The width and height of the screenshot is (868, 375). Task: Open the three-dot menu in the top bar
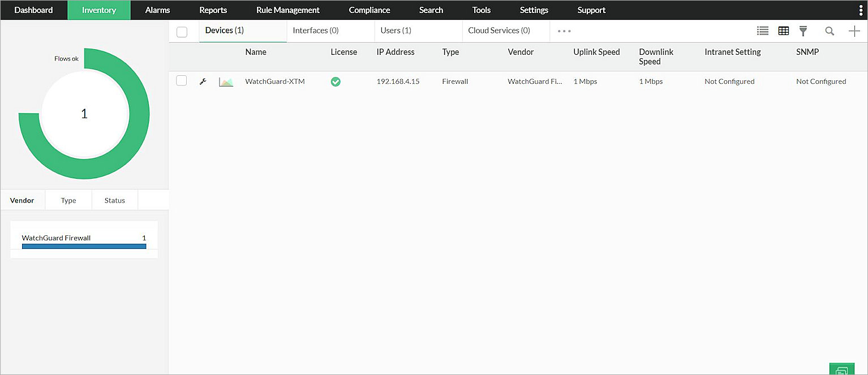coord(860,10)
